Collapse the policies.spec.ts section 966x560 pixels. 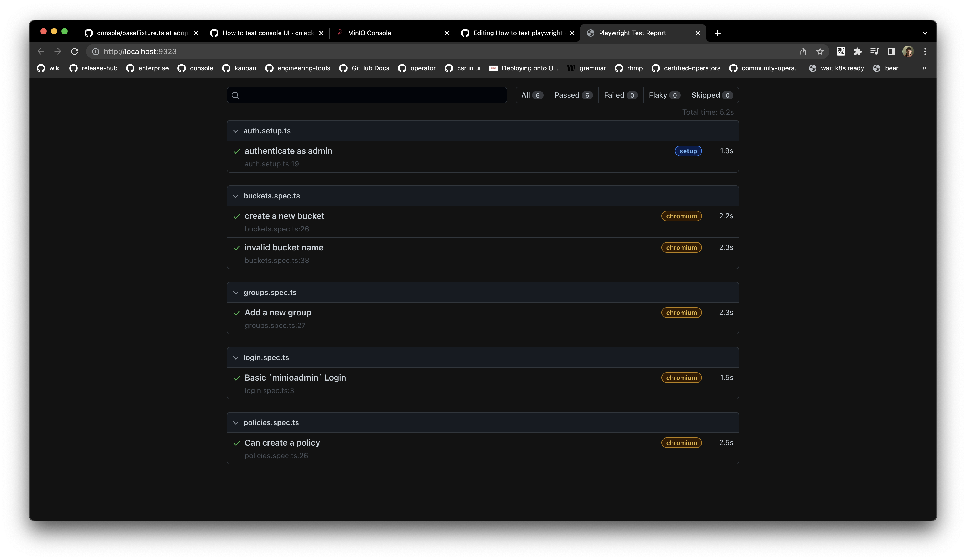(x=236, y=423)
